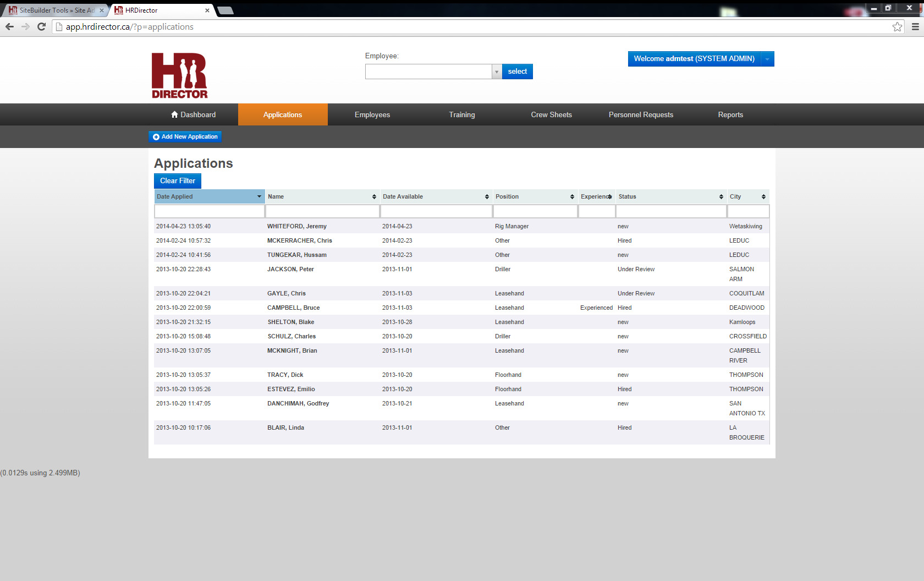
Task: Click the Clear Filter button
Action: [x=178, y=180]
